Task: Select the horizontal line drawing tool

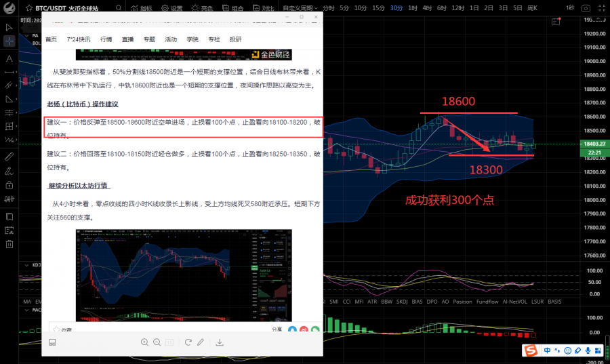Action: pos(9,73)
